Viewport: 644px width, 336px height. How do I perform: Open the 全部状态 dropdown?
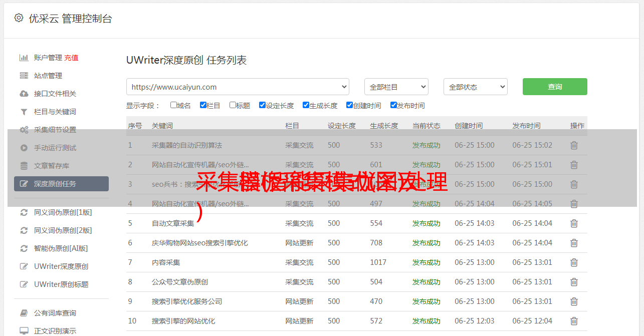click(x=476, y=87)
